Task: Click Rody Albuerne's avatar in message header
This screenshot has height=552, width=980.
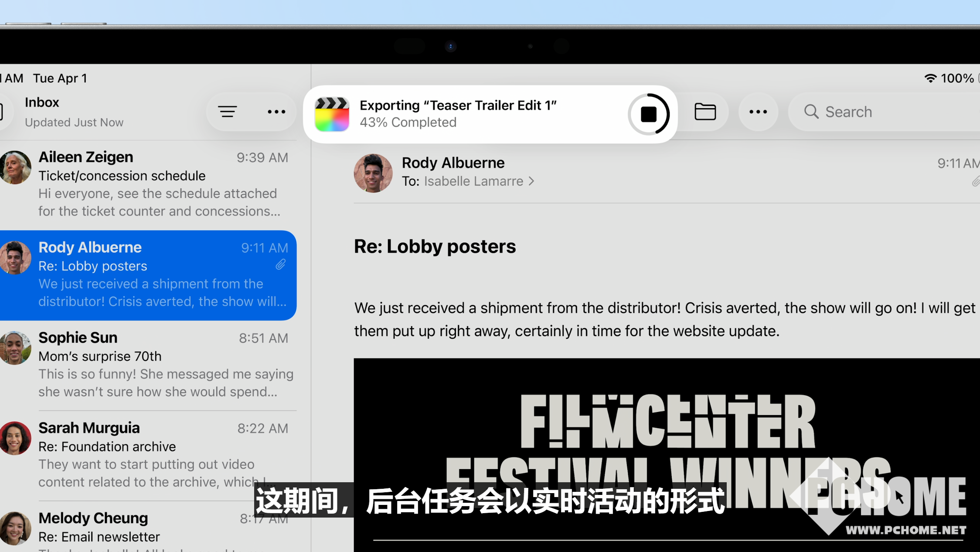Action: pos(373,173)
